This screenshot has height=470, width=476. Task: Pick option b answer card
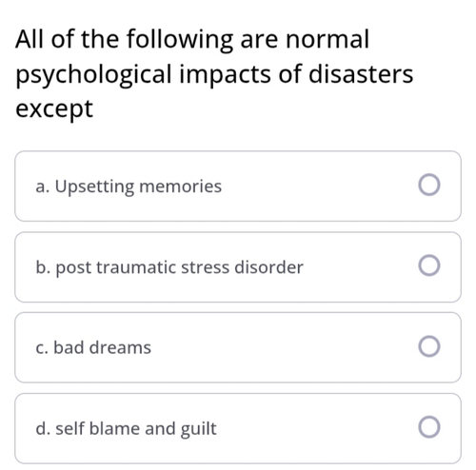click(x=238, y=267)
